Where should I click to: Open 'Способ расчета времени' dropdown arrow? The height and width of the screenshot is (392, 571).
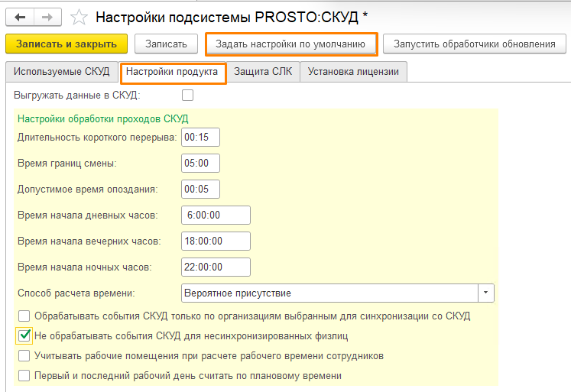pos(485,293)
